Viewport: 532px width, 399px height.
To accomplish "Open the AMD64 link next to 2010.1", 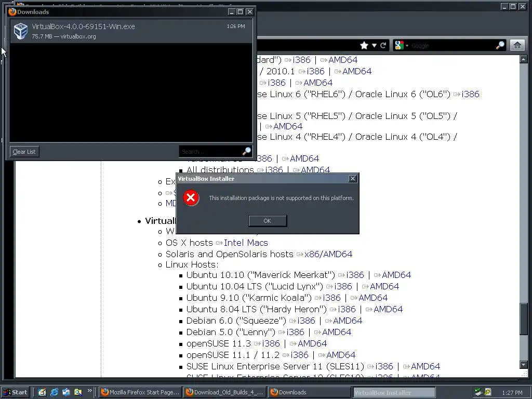I will pyautogui.click(x=357, y=72).
